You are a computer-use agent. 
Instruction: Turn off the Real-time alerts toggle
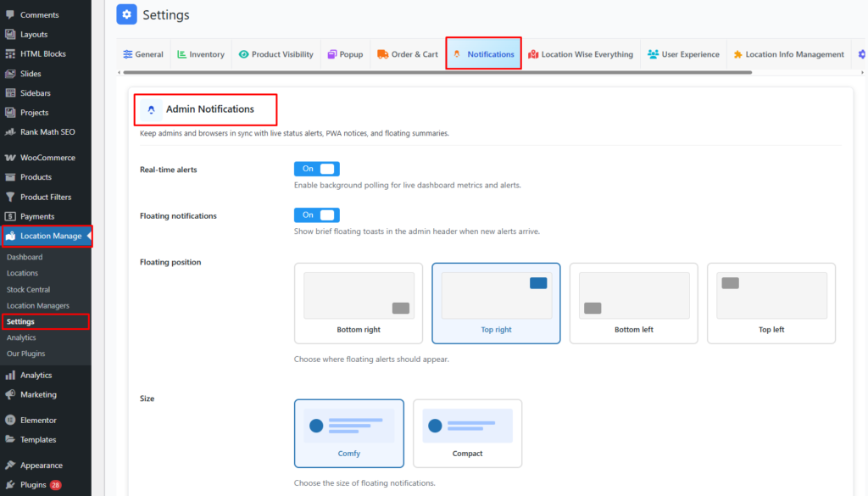pyautogui.click(x=316, y=169)
